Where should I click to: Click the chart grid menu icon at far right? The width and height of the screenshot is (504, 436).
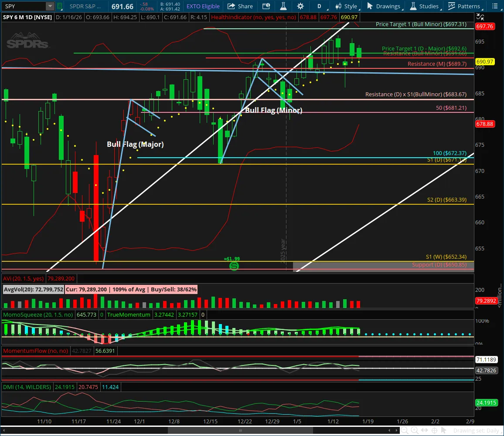point(496,6)
